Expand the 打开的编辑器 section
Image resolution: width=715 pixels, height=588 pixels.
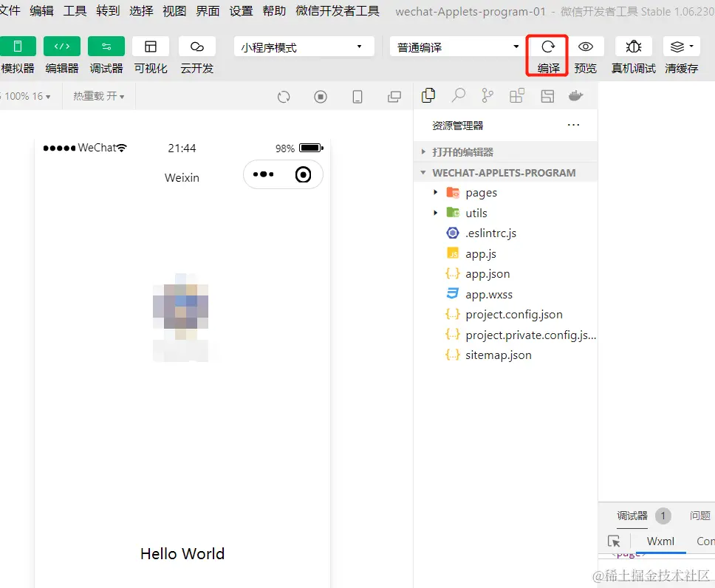pyautogui.click(x=505, y=152)
